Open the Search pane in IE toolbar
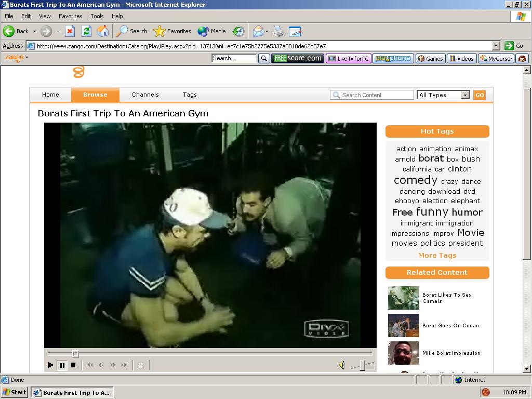Viewport: 532px width, 399px height. pos(131,31)
